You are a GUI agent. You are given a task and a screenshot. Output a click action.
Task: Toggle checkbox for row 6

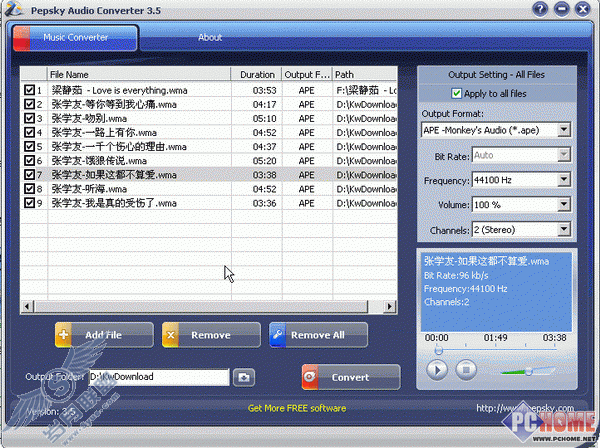(x=29, y=161)
